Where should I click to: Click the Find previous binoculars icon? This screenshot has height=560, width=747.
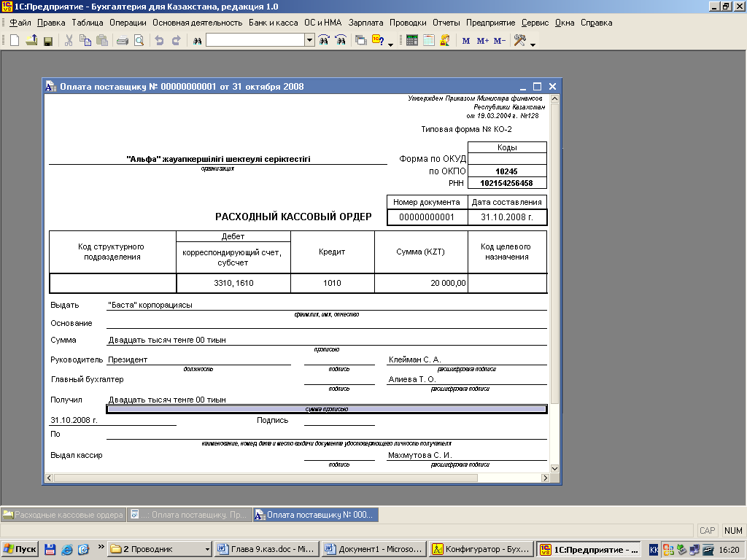click(341, 41)
